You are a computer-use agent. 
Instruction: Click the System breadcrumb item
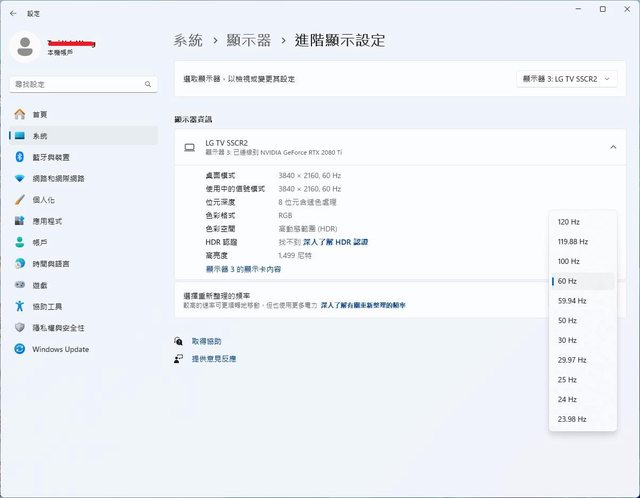[x=187, y=41]
